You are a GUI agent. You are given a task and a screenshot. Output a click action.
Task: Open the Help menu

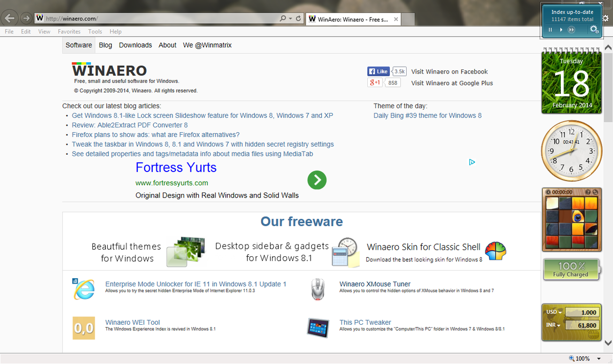(115, 32)
